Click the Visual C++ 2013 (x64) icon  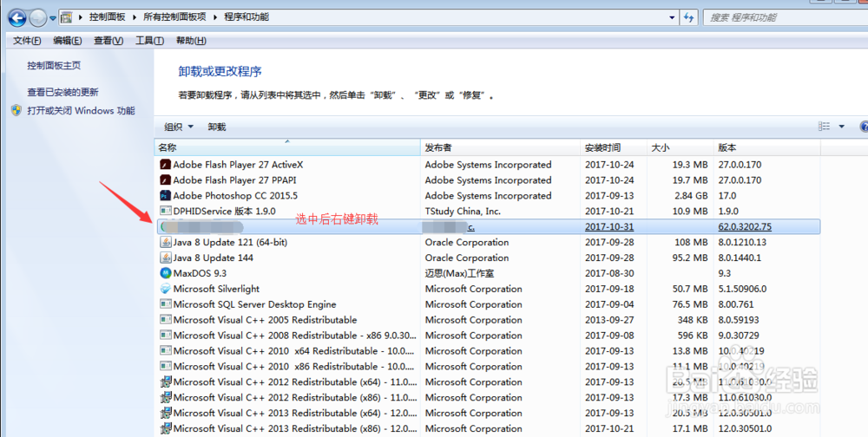click(165, 413)
